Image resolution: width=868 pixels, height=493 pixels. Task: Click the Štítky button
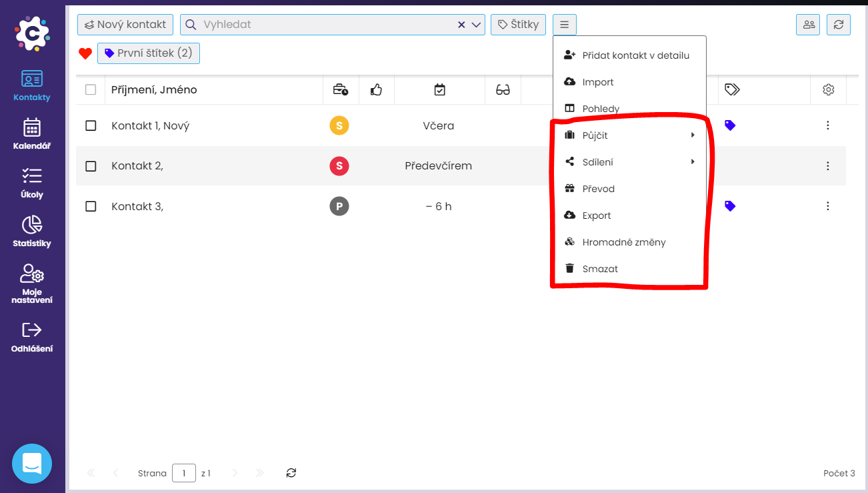pos(518,25)
